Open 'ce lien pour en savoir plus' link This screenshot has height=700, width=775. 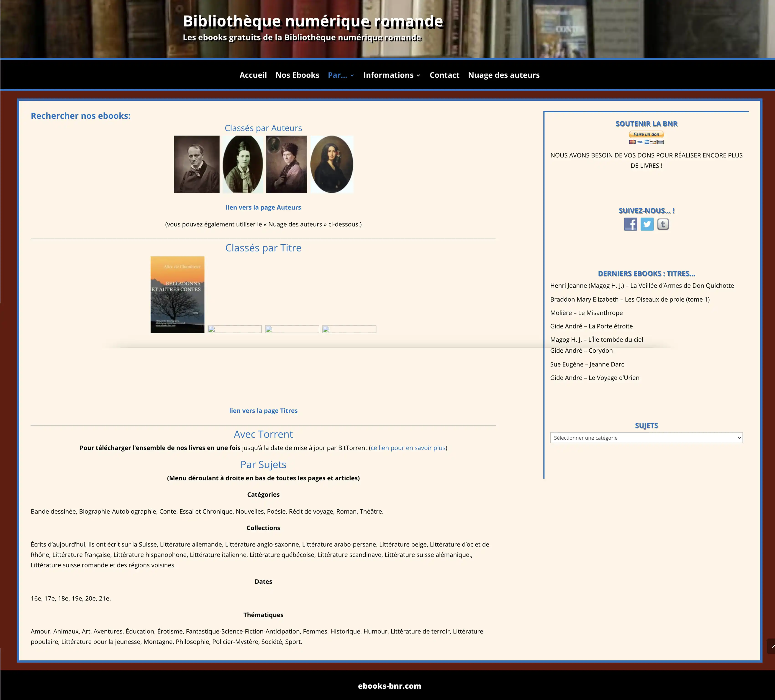pos(408,448)
